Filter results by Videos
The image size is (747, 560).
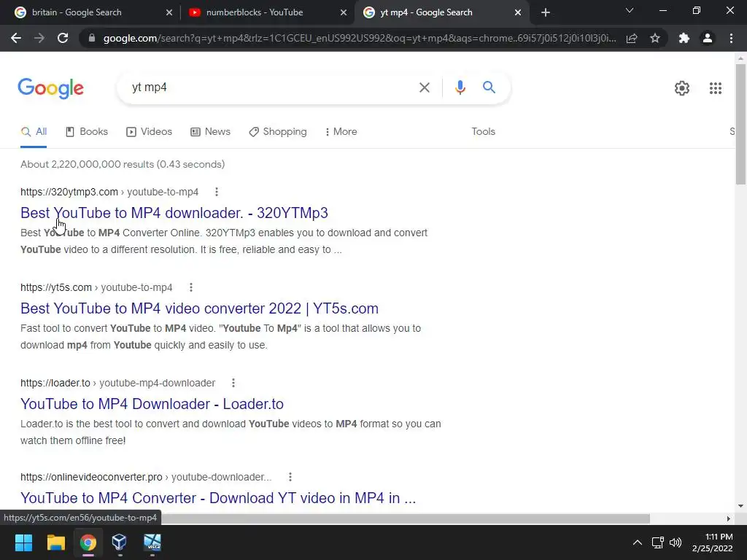tap(149, 132)
